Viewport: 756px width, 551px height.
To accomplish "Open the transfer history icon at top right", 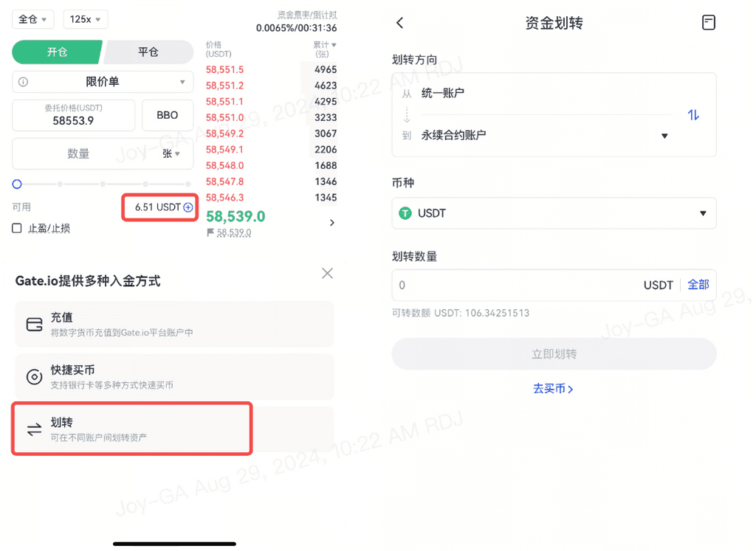I will click(708, 23).
